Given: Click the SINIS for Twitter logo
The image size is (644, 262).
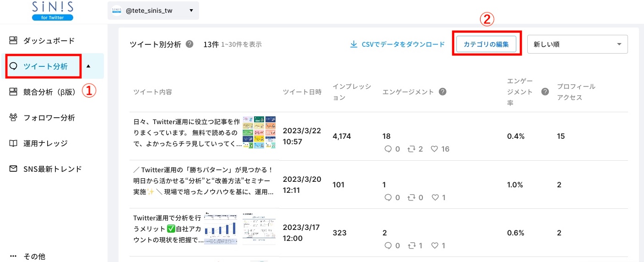Looking at the screenshot, I should tap(53, 10).
